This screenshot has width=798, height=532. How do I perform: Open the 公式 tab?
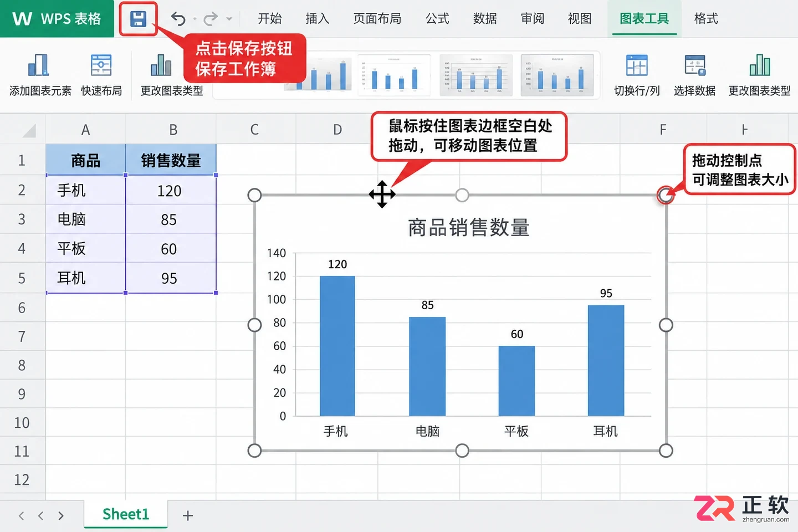pos(437,18)
